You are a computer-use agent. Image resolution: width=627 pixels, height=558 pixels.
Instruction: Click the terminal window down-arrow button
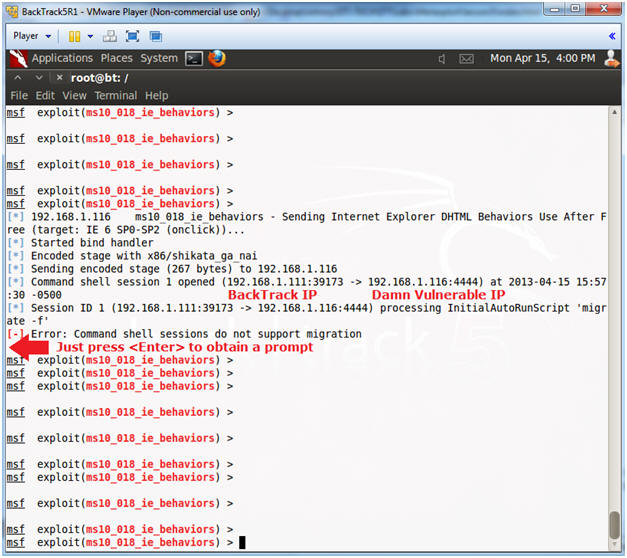coord(39,77)
